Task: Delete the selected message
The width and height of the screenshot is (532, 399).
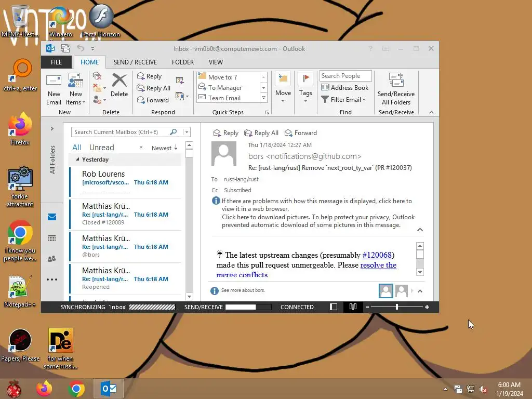Action: tap(119, 86)
